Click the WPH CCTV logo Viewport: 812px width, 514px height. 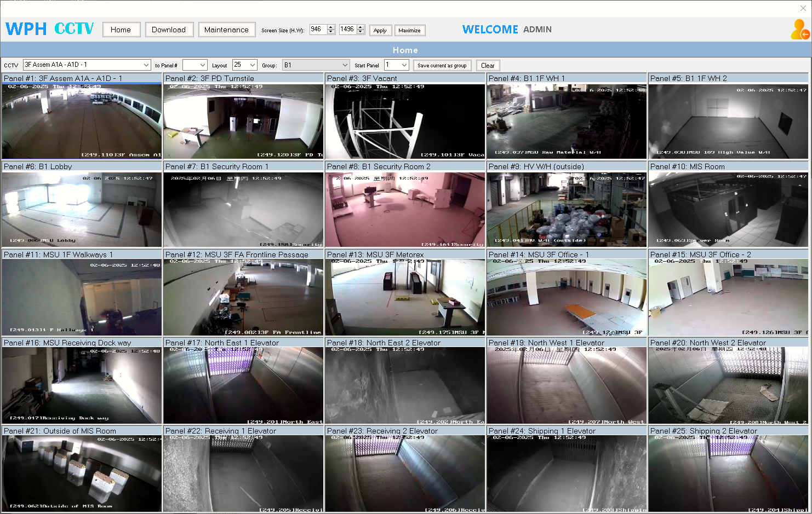point(50,29)
